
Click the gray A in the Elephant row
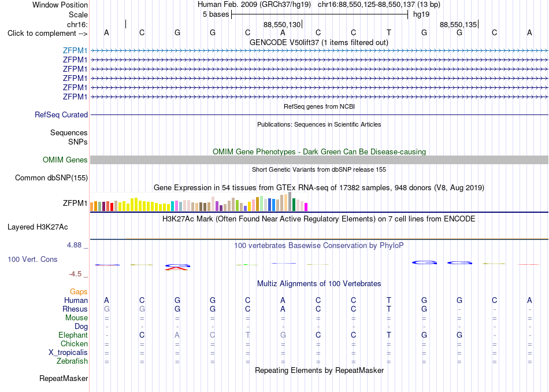point(177,335)
